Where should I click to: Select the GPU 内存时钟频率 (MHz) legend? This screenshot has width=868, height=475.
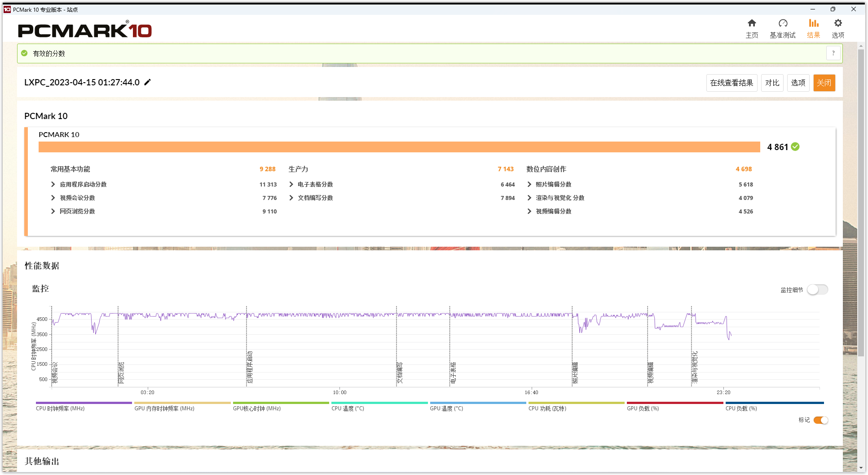(x=182, y=407)
